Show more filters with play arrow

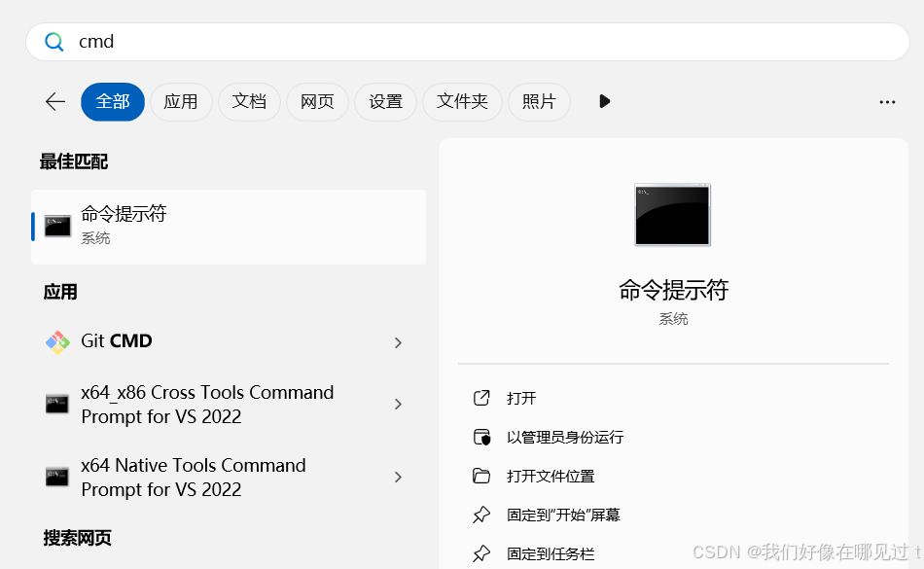pos(604,101)
